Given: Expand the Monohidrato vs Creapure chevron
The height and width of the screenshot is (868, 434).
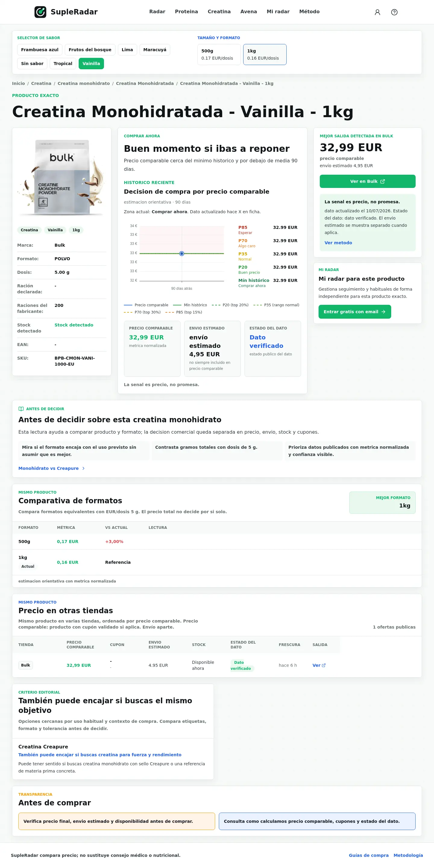Looking at the screenshot, I should pos(83,468).
